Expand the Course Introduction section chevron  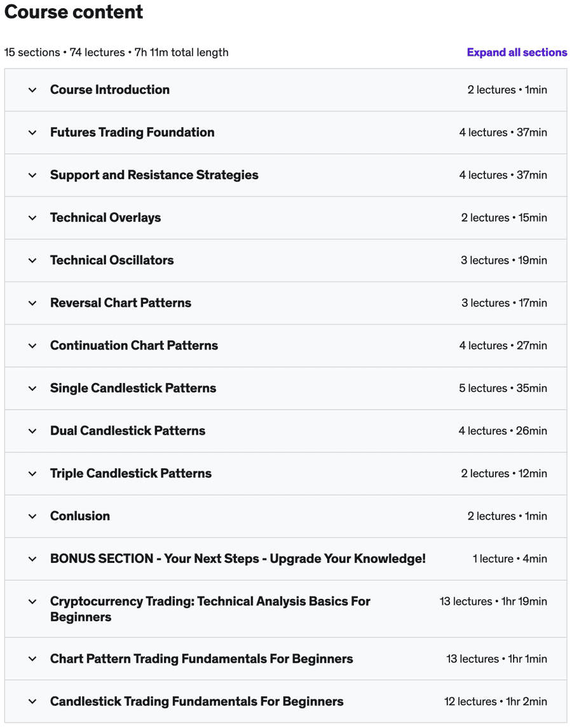(32, 90)
